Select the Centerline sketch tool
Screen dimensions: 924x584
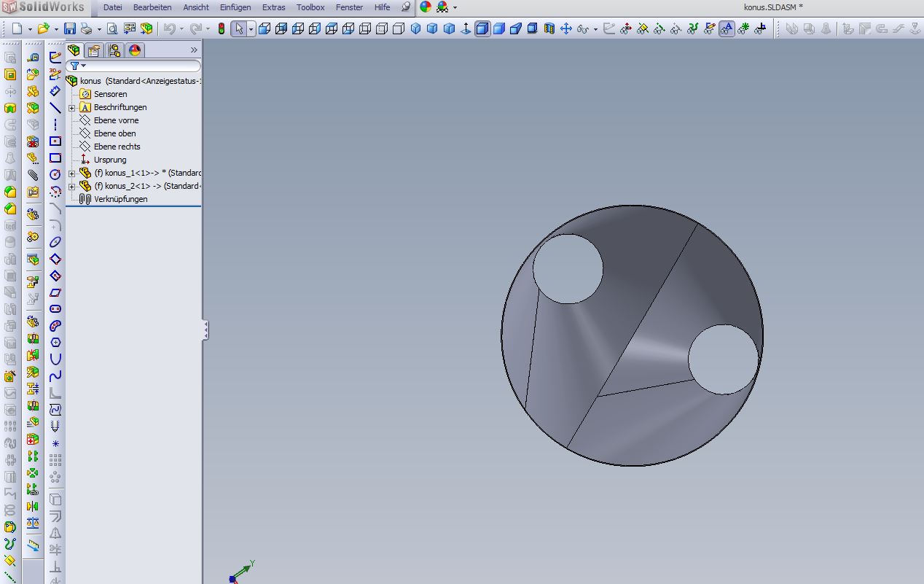coord(55,125)
